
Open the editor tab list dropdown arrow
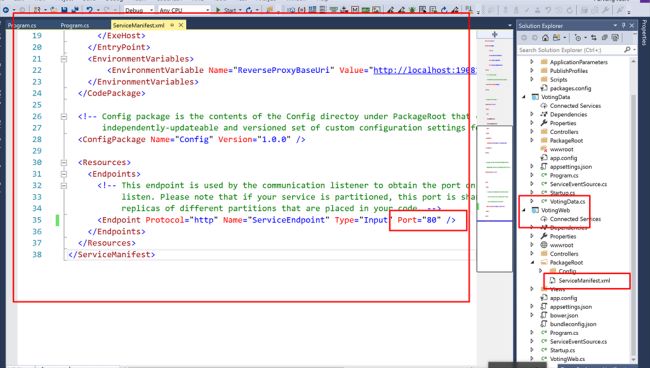click(x=510, y=25)
